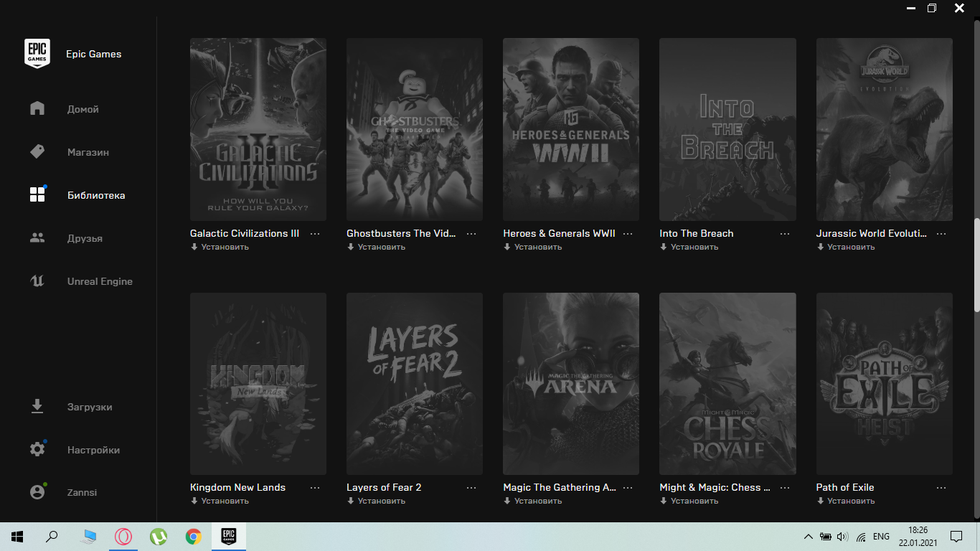Open options dots for Layers of Fear 2
The width and height of the screenshot is (980, 551).
pos(471,488)
